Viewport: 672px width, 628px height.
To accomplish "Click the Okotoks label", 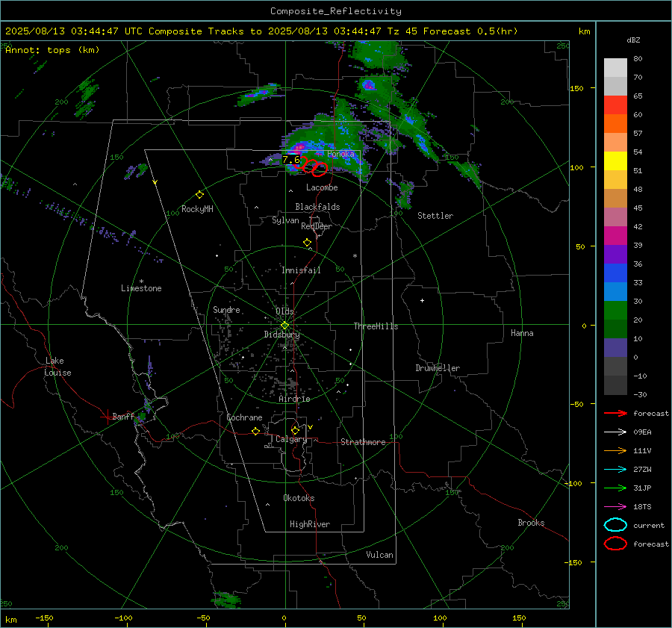I will pos(299,498).
